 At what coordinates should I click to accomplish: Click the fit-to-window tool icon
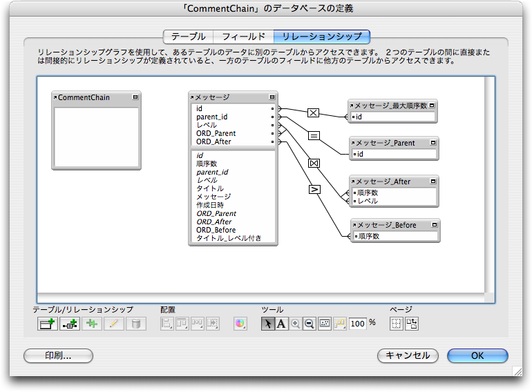(x=325, y=324)
